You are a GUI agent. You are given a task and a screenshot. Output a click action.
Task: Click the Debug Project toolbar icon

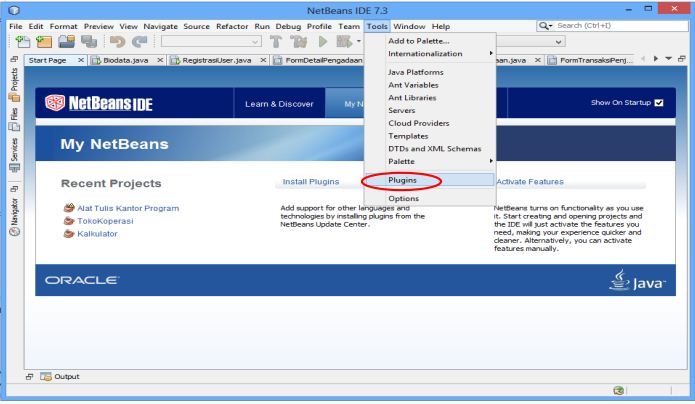(x=344, y=42)
